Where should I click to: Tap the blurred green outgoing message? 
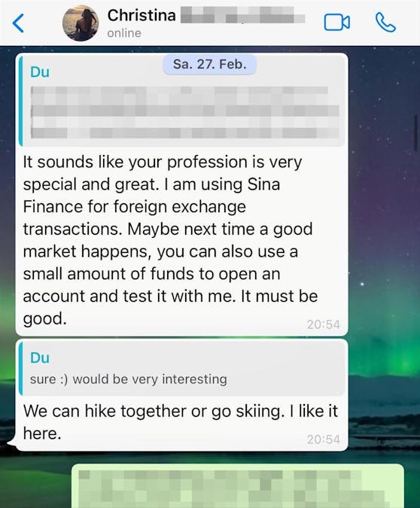click(238, 486)
